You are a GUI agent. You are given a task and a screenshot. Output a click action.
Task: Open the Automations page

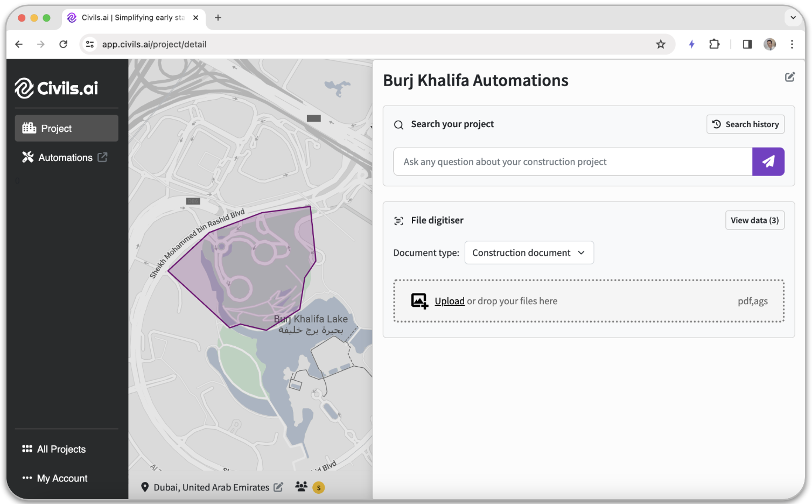65,157
